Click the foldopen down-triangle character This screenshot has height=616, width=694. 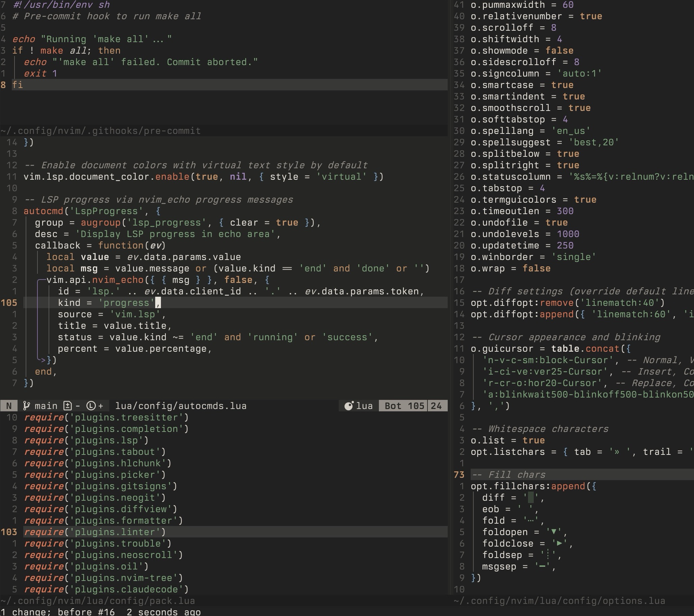click(x=554, y=532)
